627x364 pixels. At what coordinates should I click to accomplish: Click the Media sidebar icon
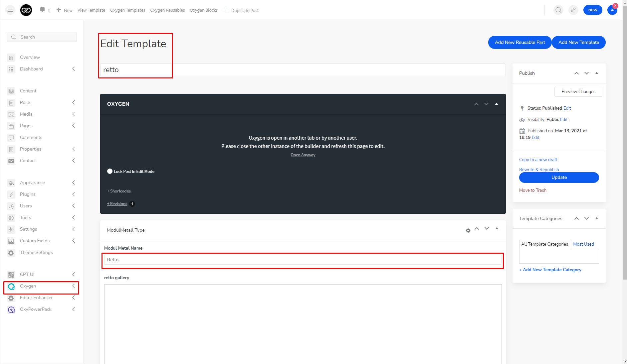[11, 114]
